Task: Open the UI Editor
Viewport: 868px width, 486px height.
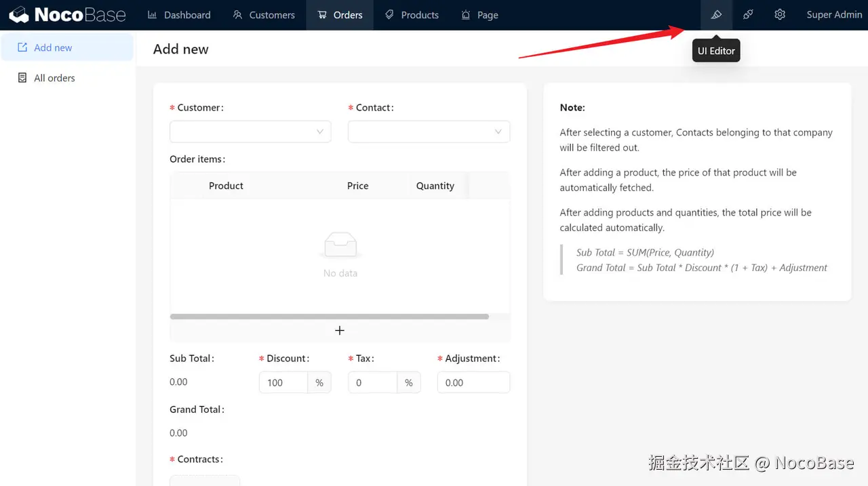Action: click(716, 14)
